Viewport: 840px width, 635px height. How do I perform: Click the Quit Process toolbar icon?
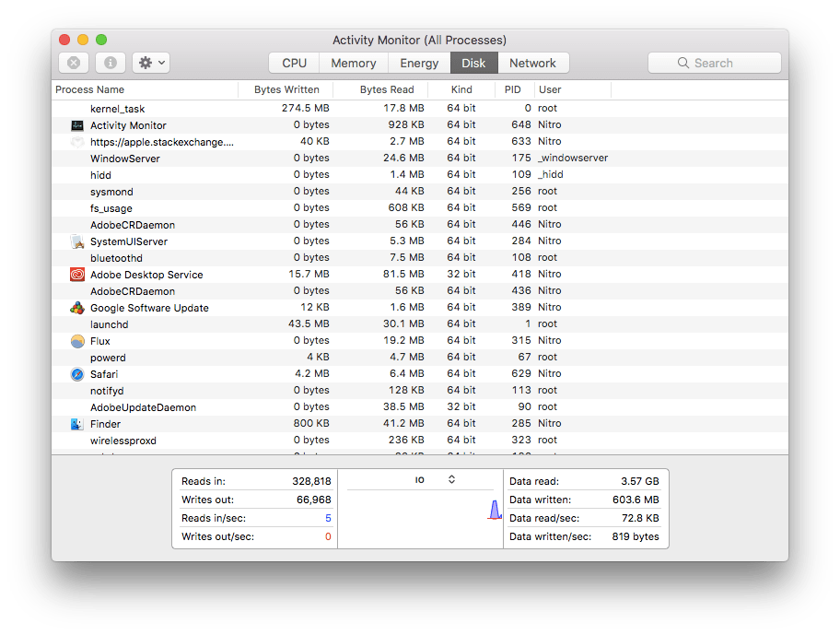click(x=74, y=63)
